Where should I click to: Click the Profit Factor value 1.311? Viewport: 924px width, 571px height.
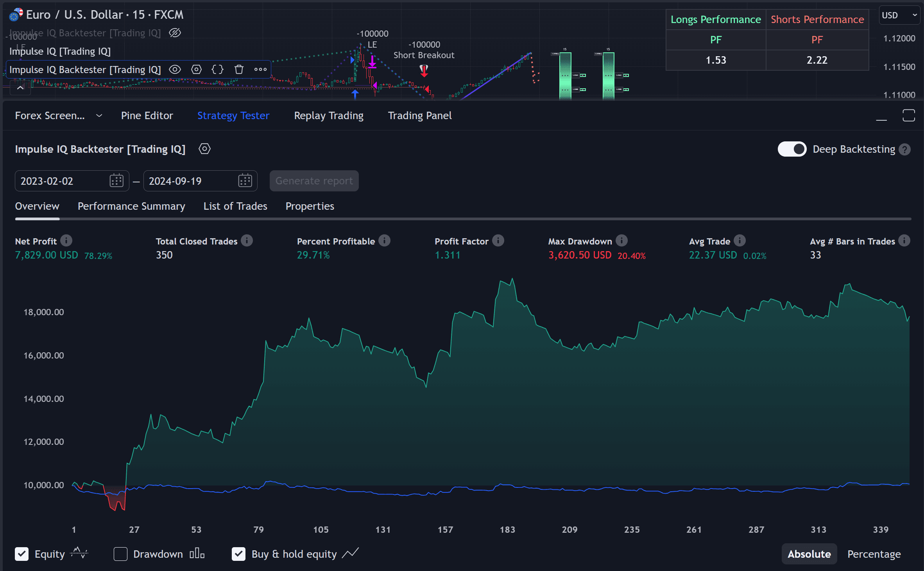point(448,255)
